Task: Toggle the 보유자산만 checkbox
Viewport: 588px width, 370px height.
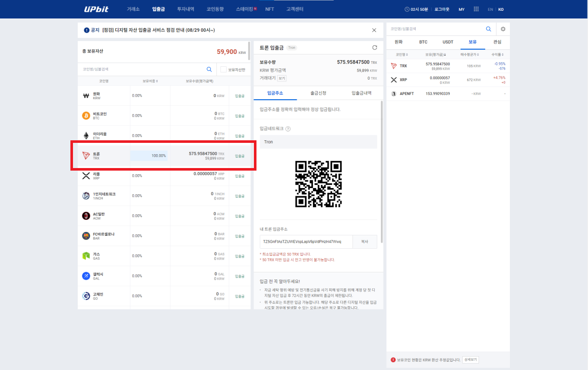Action: (224, 69)
